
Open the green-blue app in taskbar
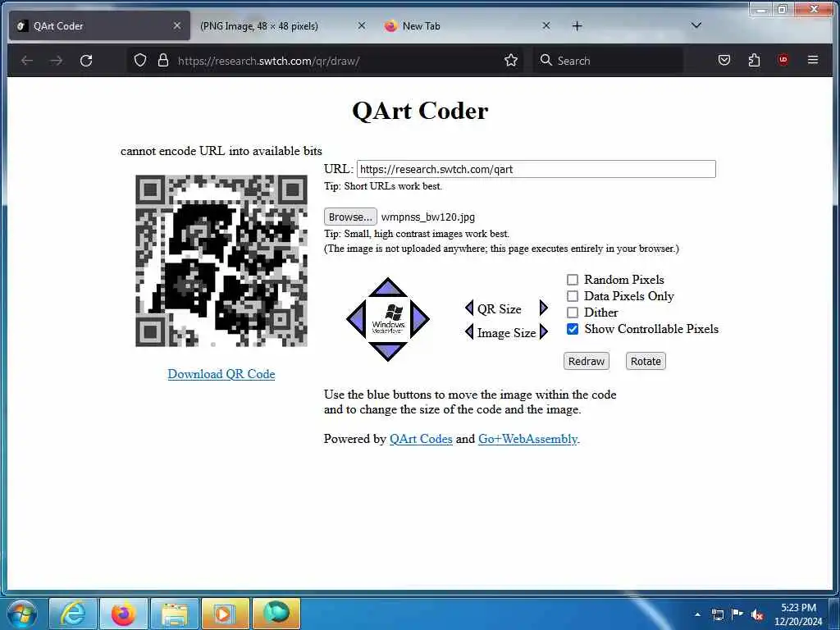[276, 614]
